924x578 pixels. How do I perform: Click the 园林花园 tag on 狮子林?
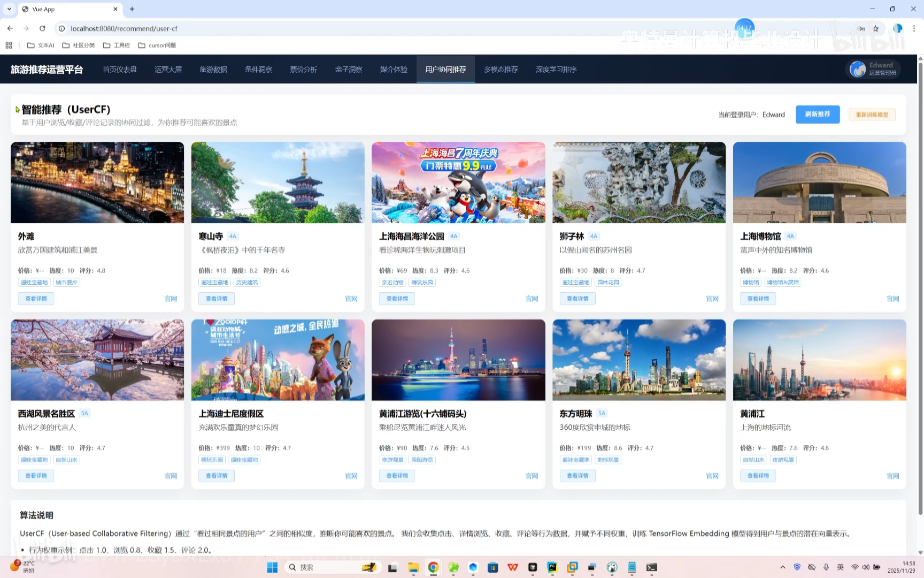(x=608, y=283)
